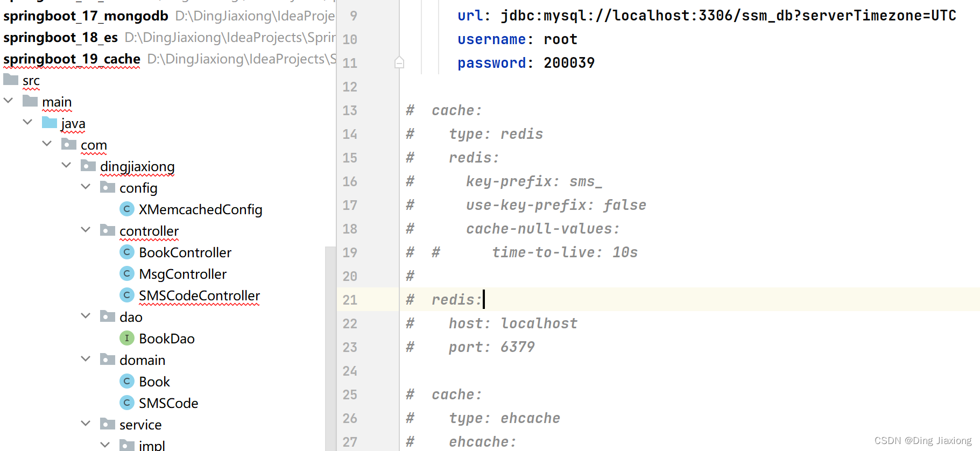Collapse the controller package
The width and height of the screenshot is (980, 451).
tap(86, 230)
